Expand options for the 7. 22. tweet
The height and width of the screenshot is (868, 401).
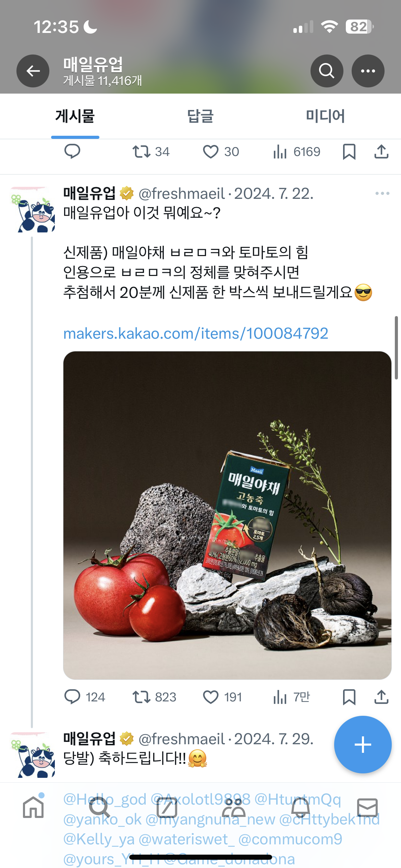pos(382,193)
